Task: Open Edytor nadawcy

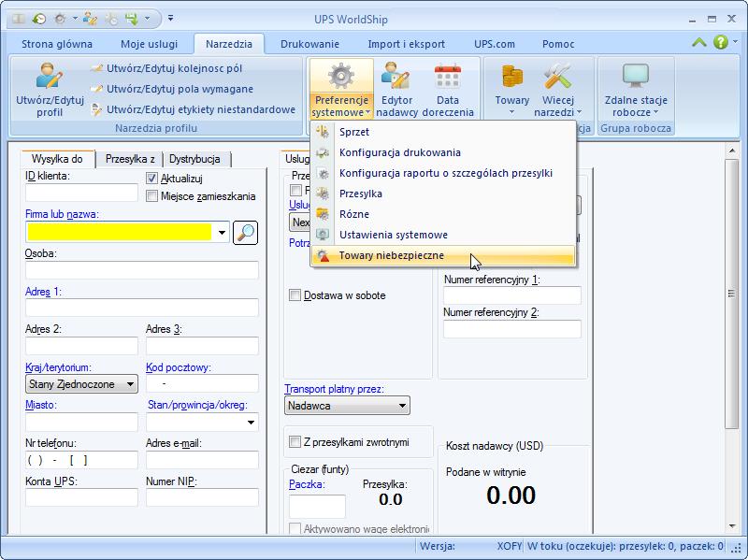Action: click(x=396, y=89)
